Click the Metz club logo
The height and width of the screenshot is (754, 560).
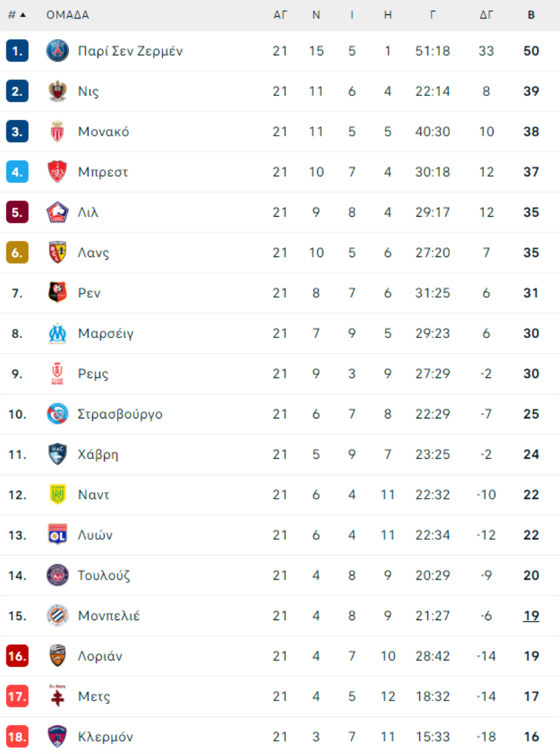(58, 696)
